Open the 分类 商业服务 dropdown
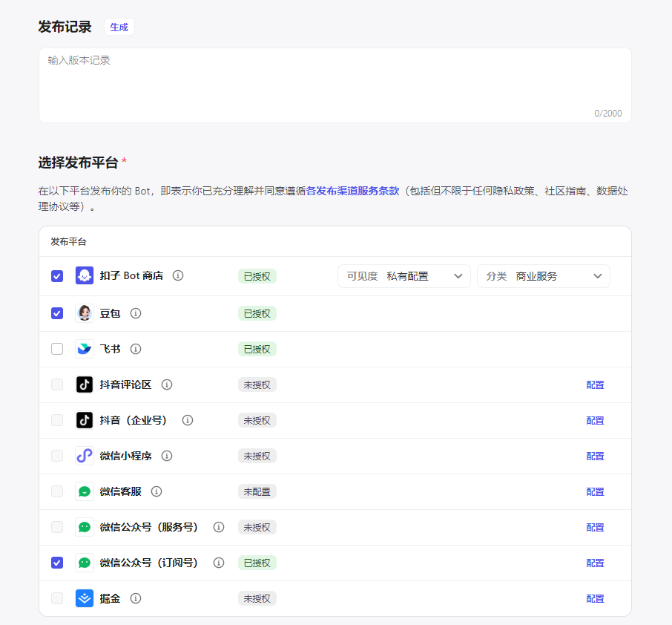 [x=544, y=276]
